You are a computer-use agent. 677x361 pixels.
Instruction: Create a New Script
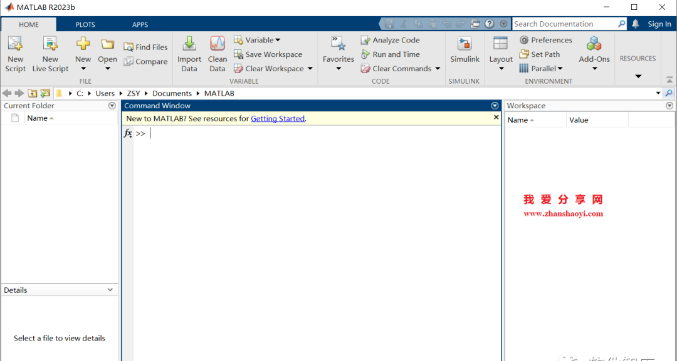15,54
